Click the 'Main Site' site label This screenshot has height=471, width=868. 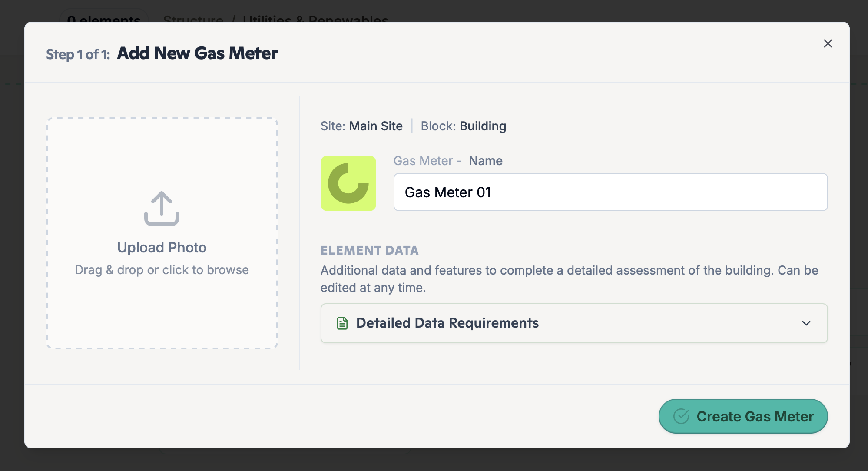tap(376, 126)
